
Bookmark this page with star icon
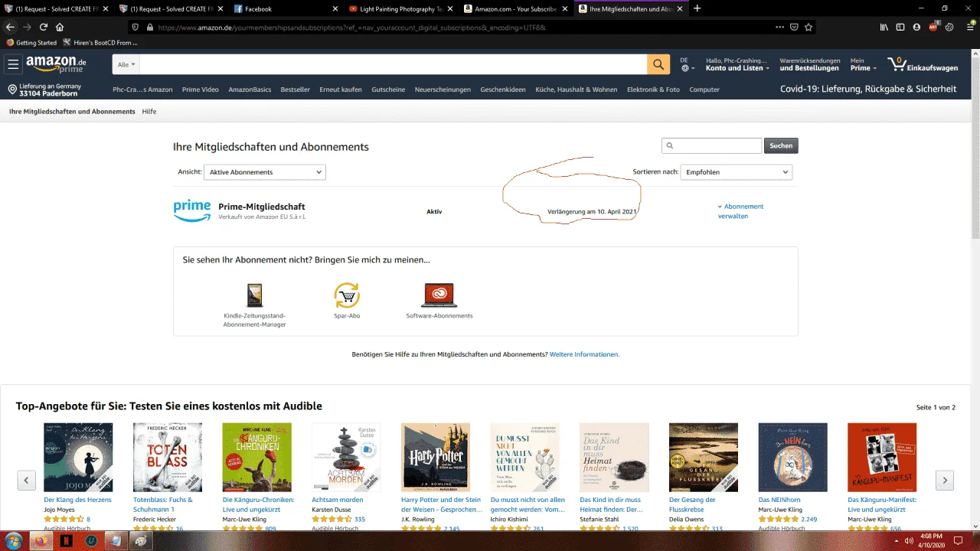(x=808, y=27)
